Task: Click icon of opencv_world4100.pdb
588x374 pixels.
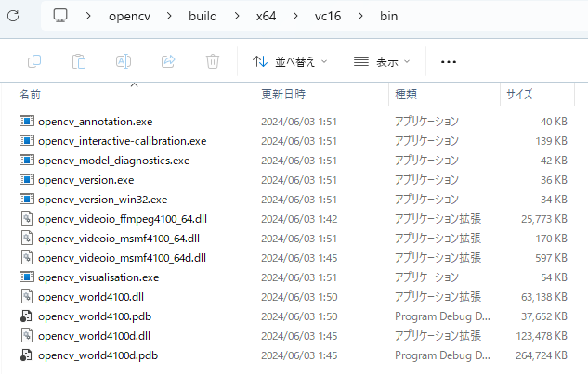Action: coord(26,316)
